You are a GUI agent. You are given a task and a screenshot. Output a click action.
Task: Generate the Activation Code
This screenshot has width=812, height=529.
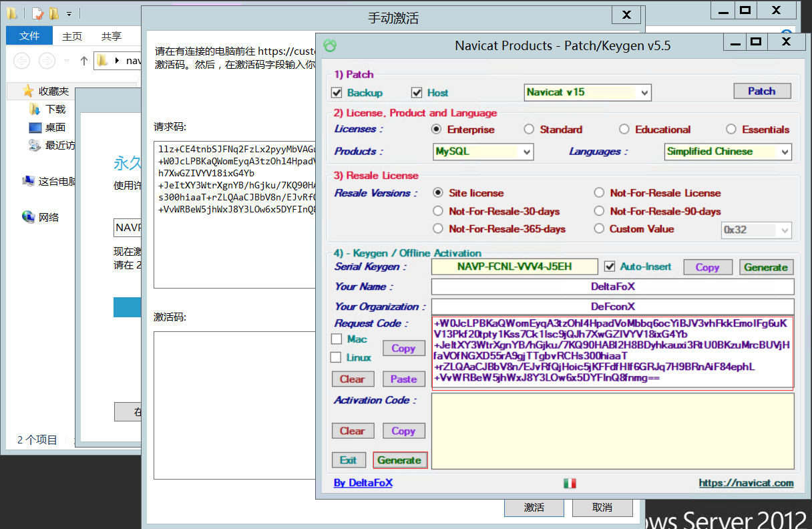pyautogui.click(x=399, y=460)
